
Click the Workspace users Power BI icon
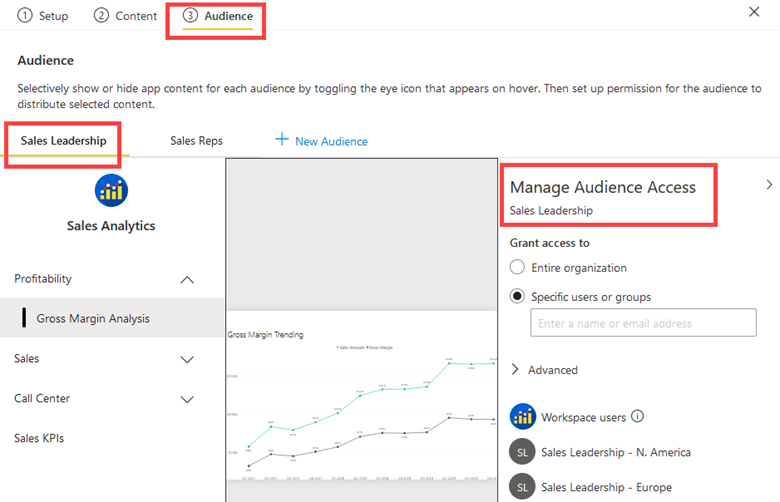522,417
